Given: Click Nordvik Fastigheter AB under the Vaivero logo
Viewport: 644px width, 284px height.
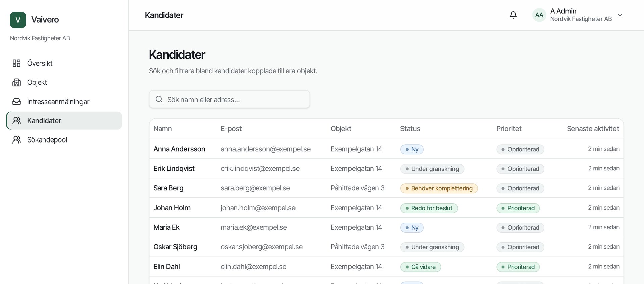Looking at the screenshot, I should [40, 38].
